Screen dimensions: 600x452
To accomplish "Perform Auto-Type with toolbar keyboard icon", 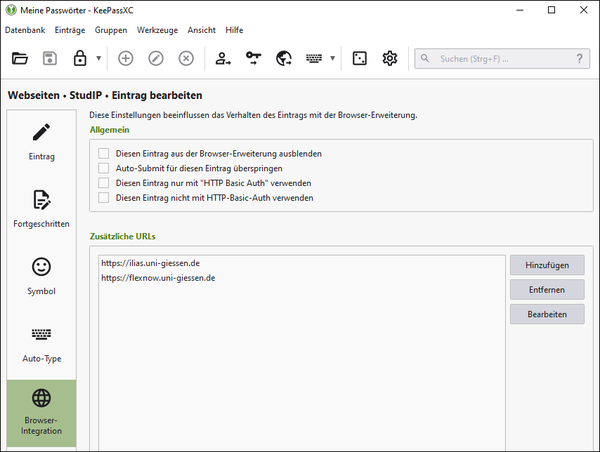I will [314, 58].
